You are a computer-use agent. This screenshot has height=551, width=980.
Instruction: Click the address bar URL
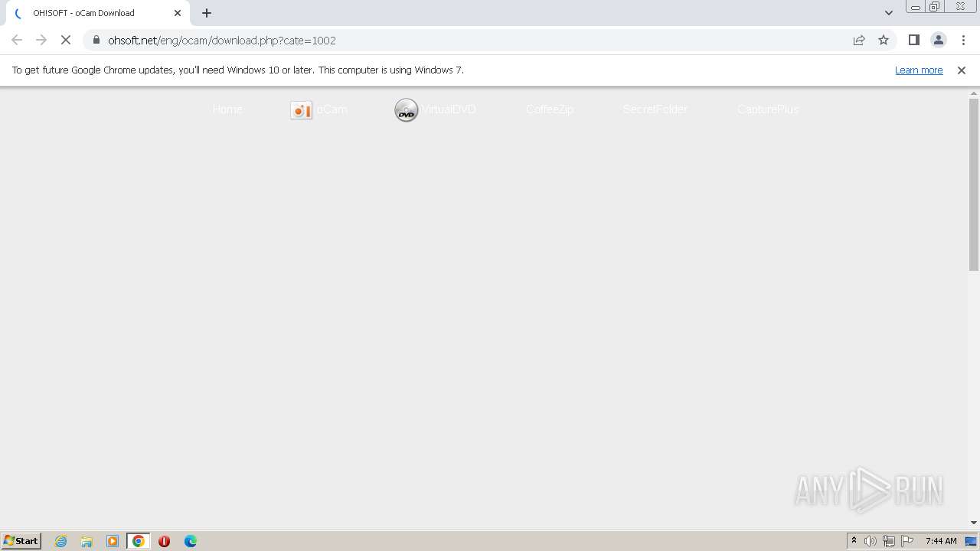222,41
